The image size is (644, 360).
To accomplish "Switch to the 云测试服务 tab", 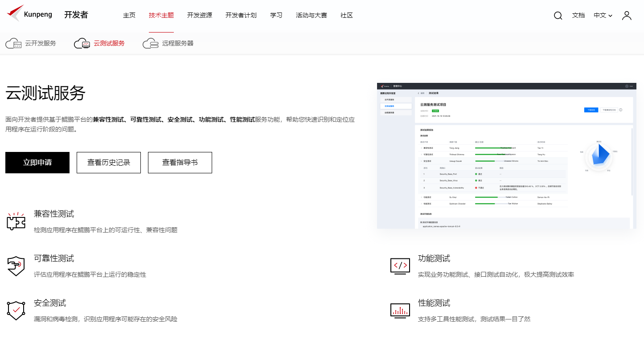I will pos(99,43).
